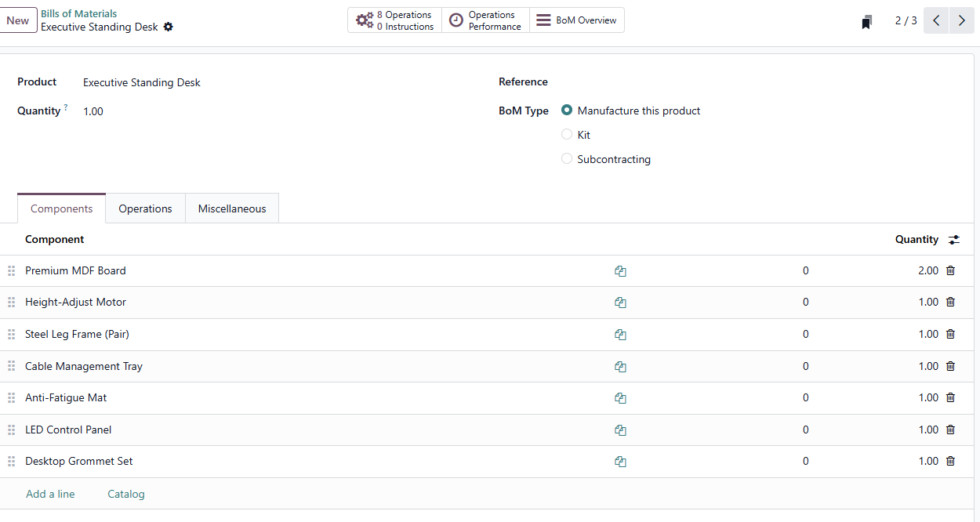The image size is (980, 522).
Task: Open the Miscellaneous tab
Action: click(x=231, y=208)
